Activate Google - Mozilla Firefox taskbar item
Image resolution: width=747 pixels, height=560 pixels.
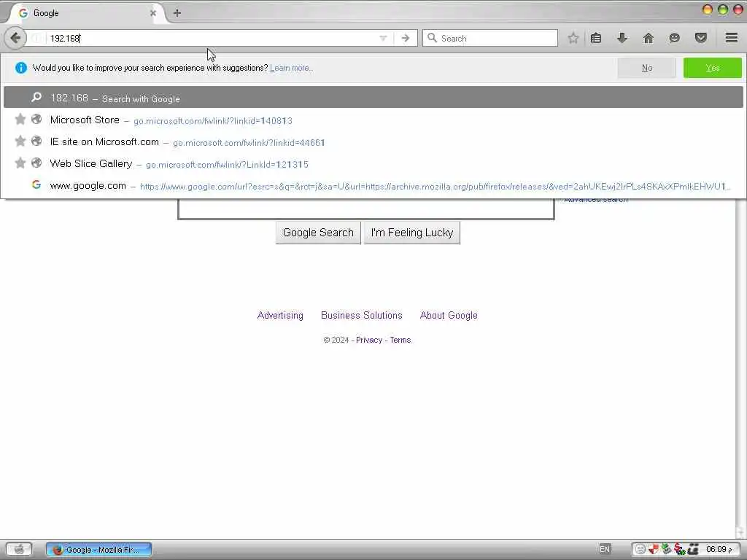tap(99, 550)
